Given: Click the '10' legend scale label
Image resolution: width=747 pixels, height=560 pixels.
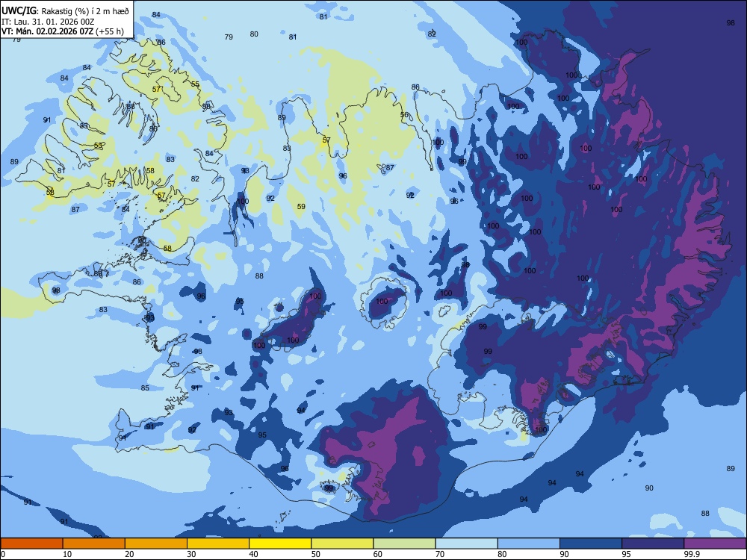Looking at the screenshot, I should [x=67, y=554].
